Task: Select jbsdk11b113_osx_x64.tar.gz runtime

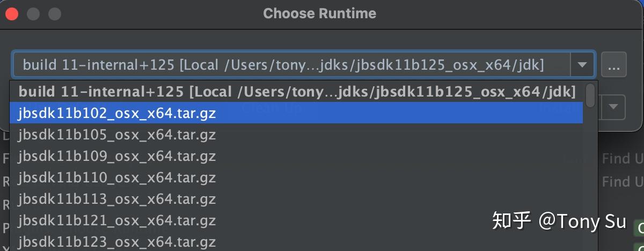Action: 296,198
